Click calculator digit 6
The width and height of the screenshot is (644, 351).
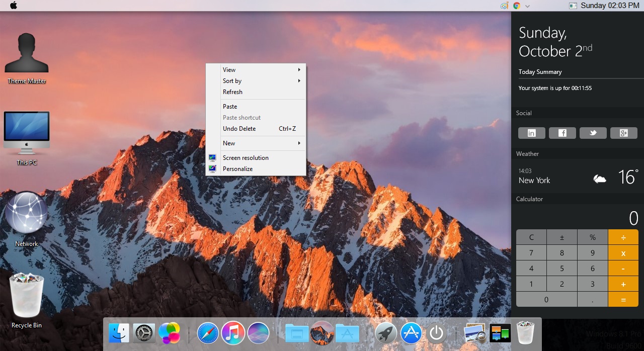point(593,269)
